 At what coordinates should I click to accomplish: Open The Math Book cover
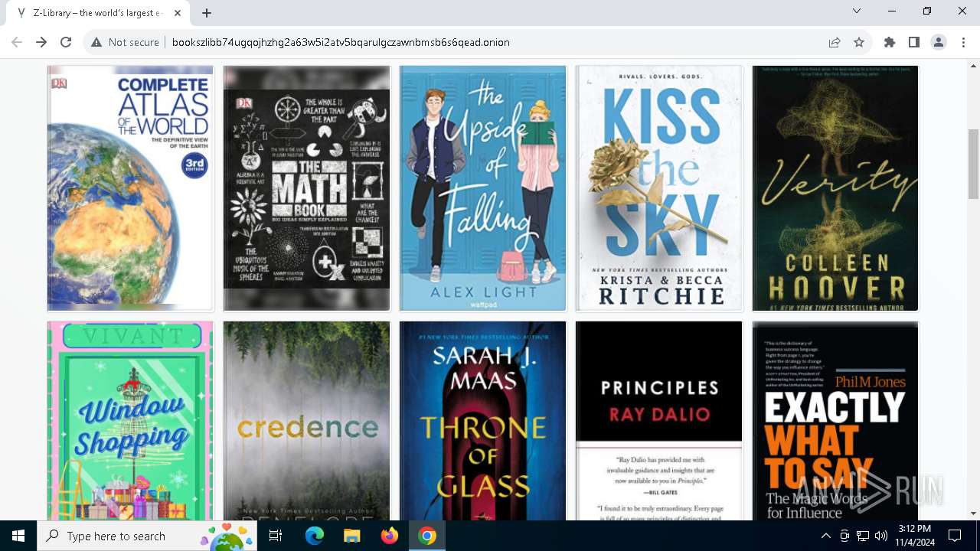[x=306, y=188]
